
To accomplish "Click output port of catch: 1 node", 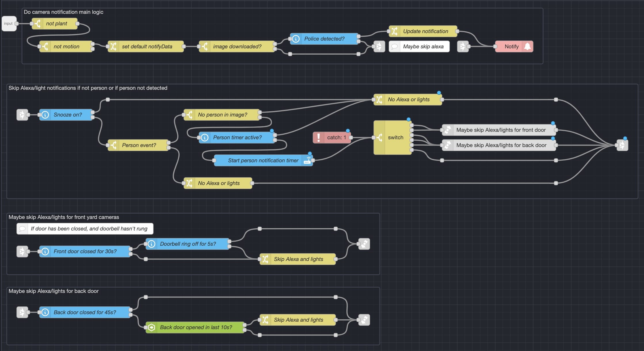I will pyautogui.click(x=351, y=138).
